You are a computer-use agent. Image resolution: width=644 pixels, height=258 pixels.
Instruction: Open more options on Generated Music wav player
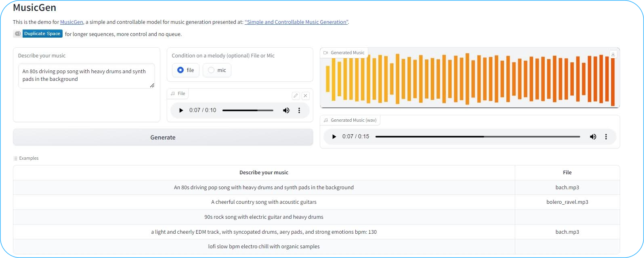click(x=606, y=137)
